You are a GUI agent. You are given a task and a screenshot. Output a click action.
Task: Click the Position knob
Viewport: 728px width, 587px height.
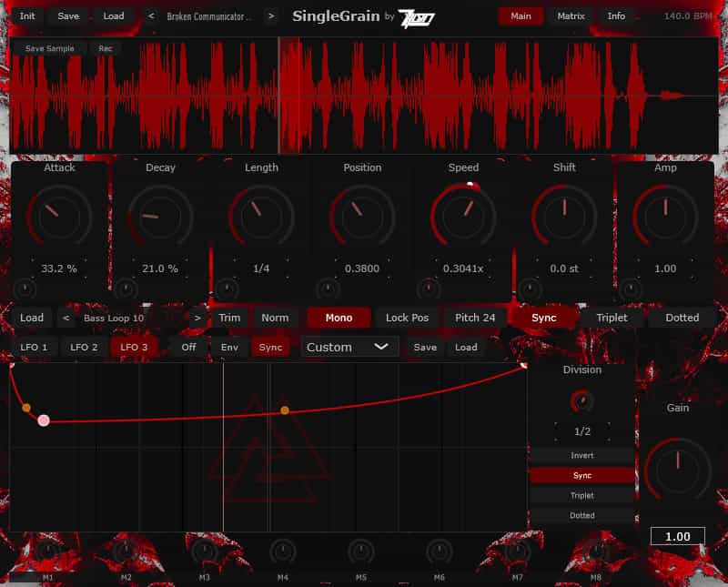coord(362,216)
